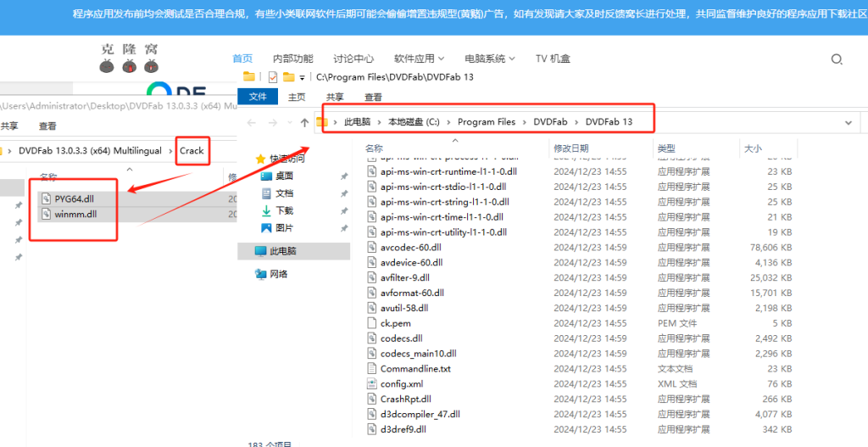This screenshot has width=868, height=447.
Task: Click the website search magnifier icon
Action: (837, 59)
